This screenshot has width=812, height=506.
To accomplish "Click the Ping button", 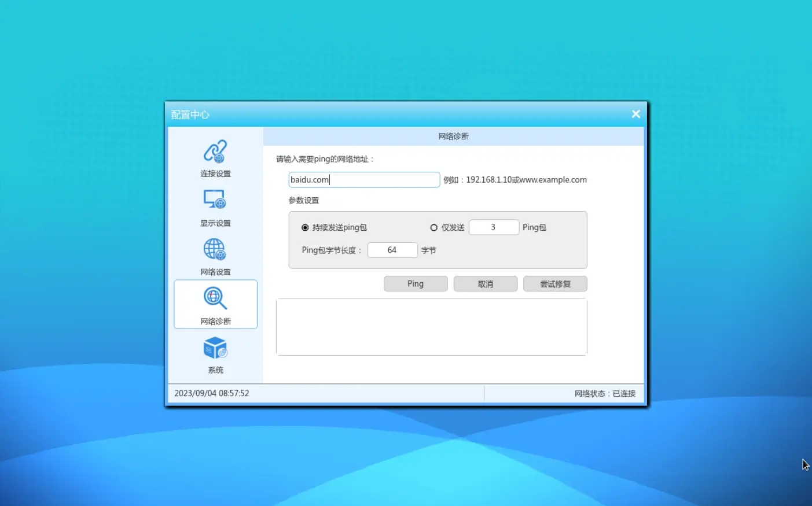I will point(416,284).
